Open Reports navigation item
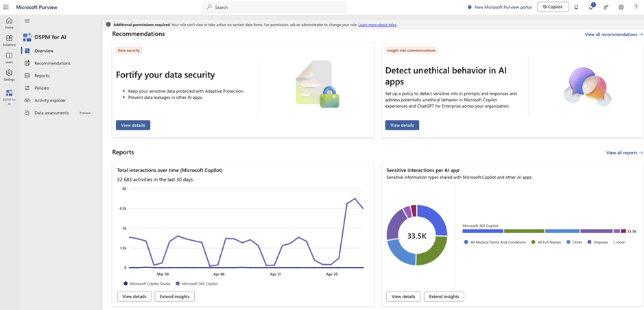Image resolution: width=644 pixels, height=310 pixels. pyautogui.click(x=42, y=75)
